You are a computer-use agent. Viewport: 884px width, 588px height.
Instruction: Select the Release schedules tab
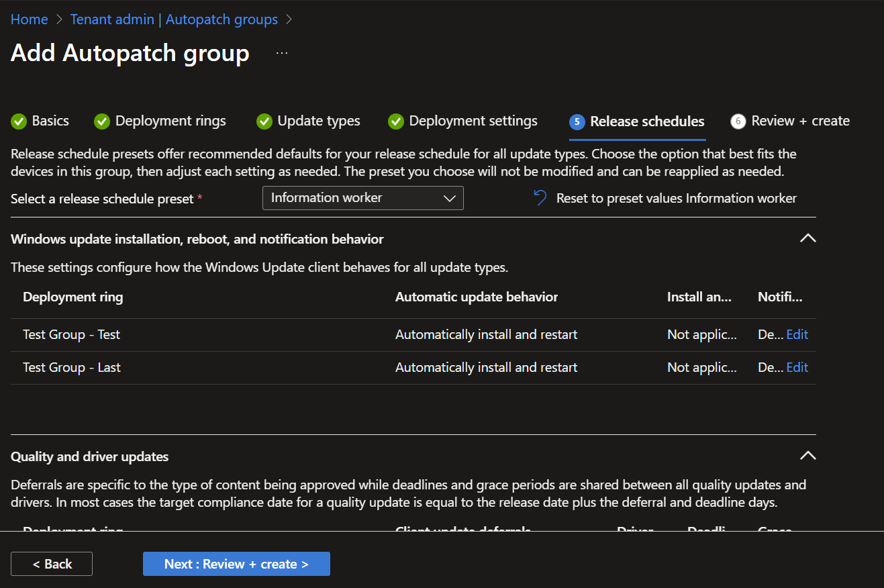point(637,121)
